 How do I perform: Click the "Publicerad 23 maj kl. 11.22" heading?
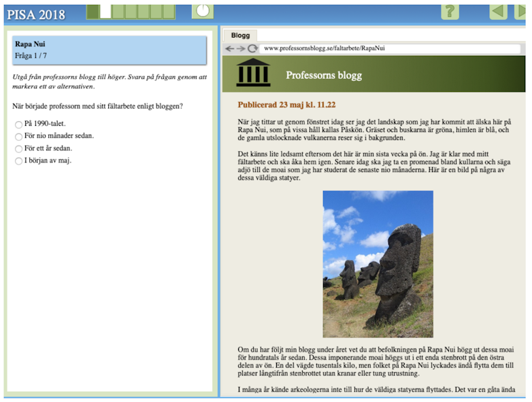click(286, 105)
